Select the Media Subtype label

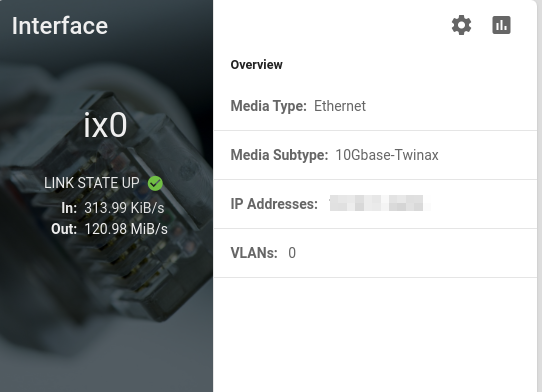(x=279, y=155)
